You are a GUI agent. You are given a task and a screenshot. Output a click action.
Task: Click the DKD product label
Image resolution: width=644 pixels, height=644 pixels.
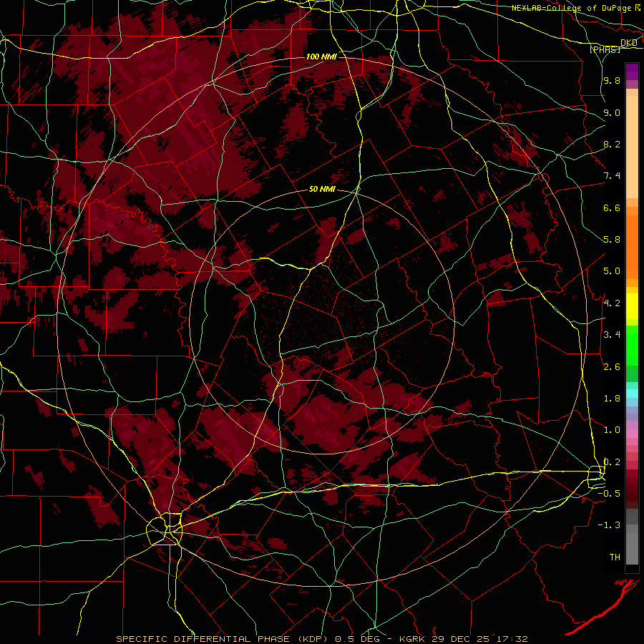tap(629, 43)
